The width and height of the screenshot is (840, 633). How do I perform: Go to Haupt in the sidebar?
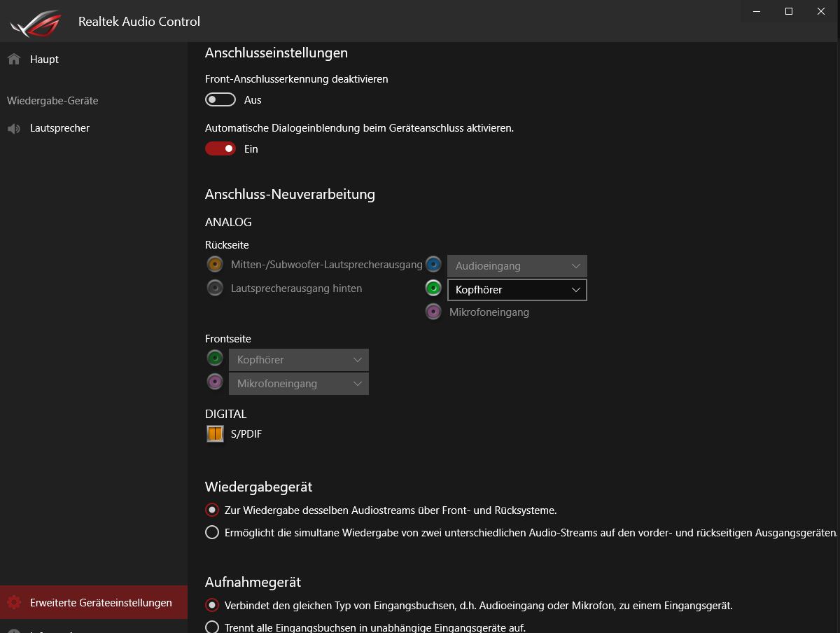coord(94,60)
